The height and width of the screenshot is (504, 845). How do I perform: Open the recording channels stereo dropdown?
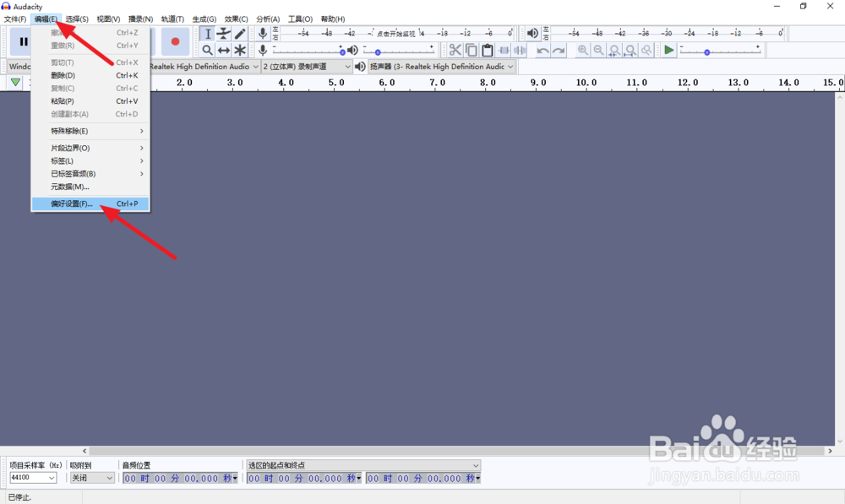tap(307, 66)
